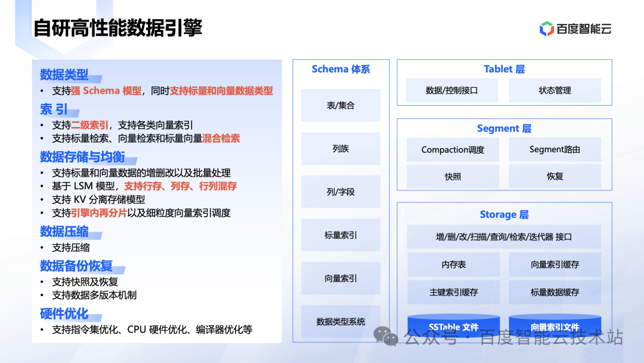The width and height of the screenshot is (644, 363).
Task: Click the Storage 层 title
Action: point(504,214)
